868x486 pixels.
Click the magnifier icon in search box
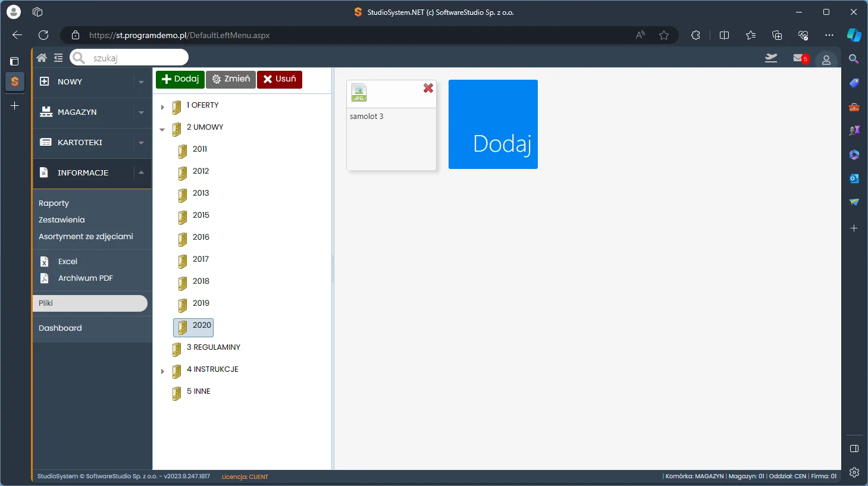click(79, 58)
